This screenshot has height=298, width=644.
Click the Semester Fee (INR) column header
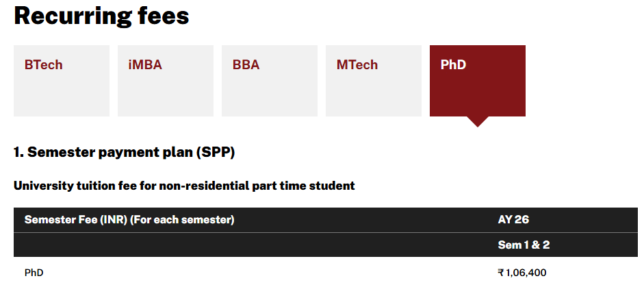pyautogui.click(x=75, y=220)
